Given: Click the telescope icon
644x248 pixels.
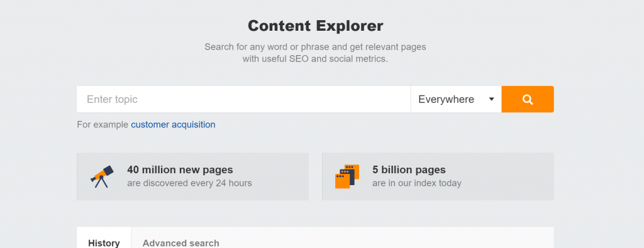Looking at the screenshot, I should click(x=102, y=176).
